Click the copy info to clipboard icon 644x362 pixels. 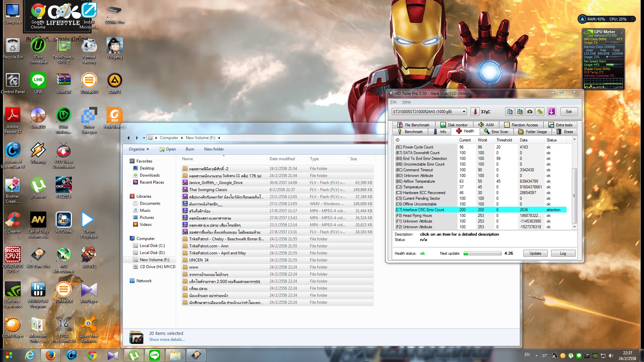point(509,112)
